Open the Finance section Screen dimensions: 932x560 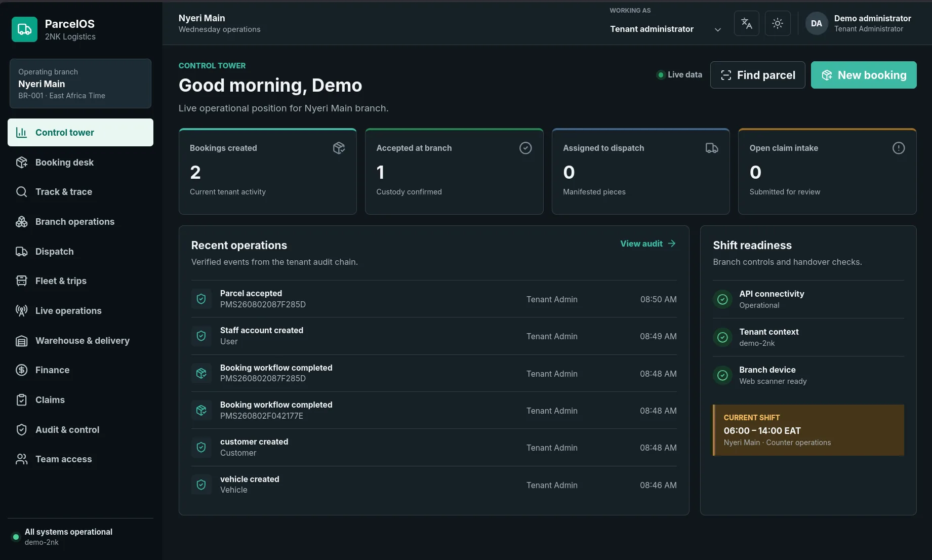[x=80, y=370]
